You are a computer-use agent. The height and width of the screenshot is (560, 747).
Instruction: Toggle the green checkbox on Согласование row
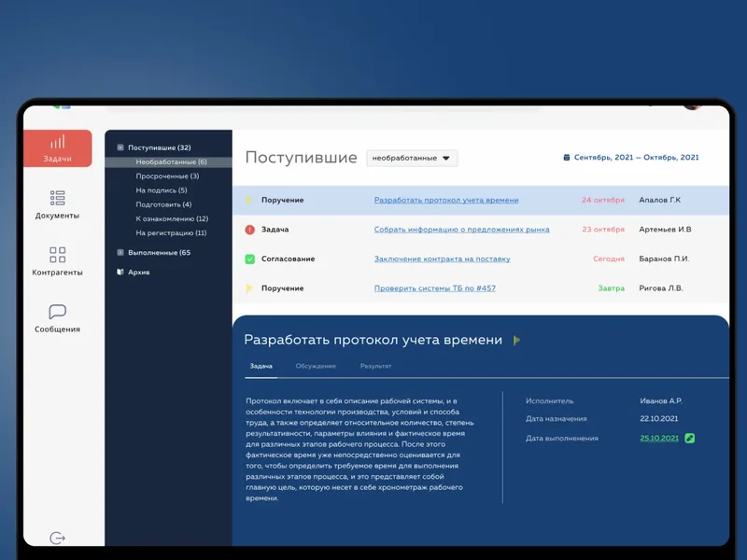tap(249, 259)
